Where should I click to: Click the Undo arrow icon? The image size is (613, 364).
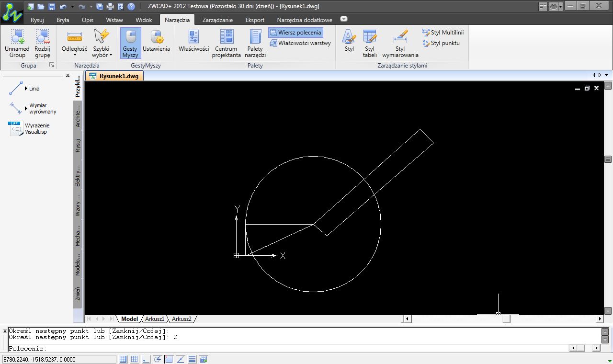tap(63, 7)
